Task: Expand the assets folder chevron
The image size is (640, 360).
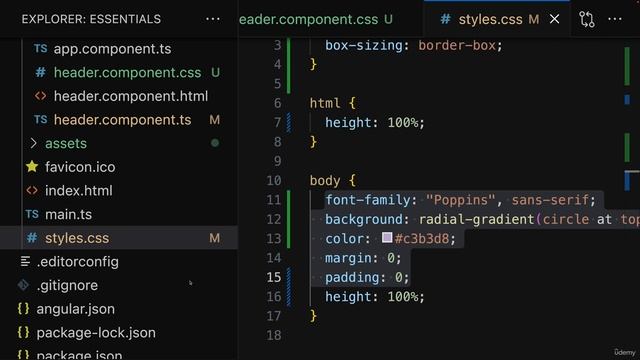Action: pyautogui.click(x=33, y=143)
